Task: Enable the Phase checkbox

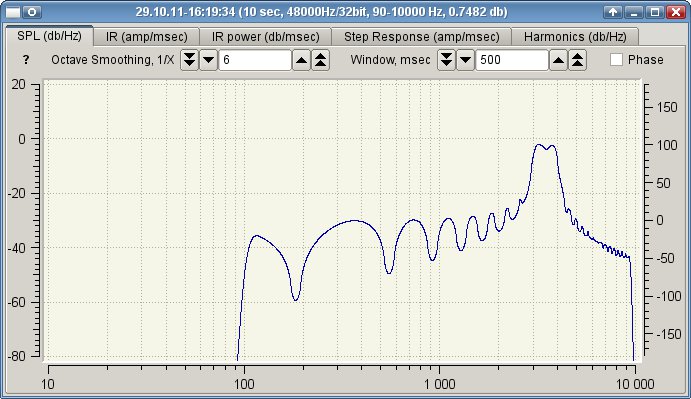Action: [x=616, y=60]
